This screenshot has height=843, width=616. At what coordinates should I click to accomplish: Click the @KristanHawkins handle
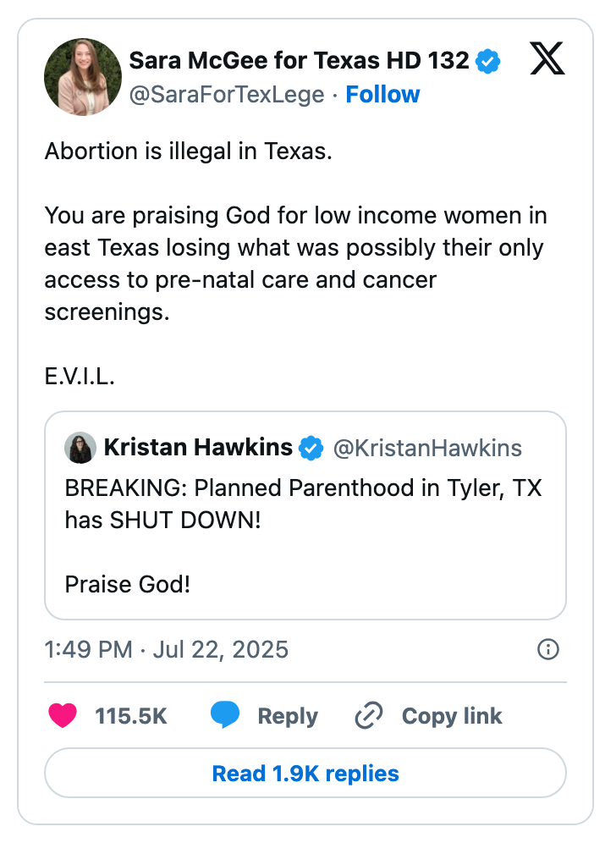pyautogui.click(x=427, y=448)
